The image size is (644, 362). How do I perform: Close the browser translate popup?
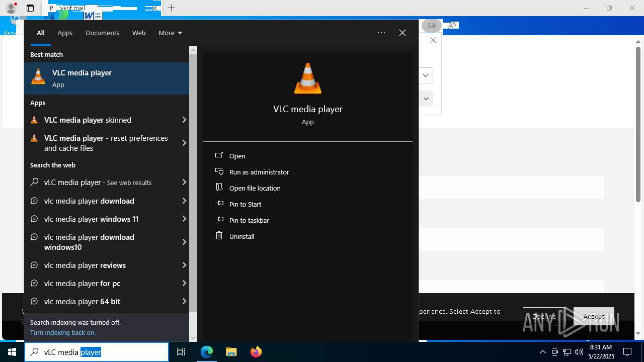(x=433, y=40)
